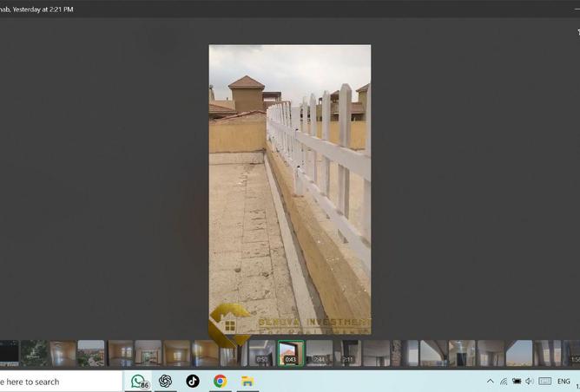Open the video thumbnail labeled 2:11
The image size is (580, 392).
coord(347,353)
